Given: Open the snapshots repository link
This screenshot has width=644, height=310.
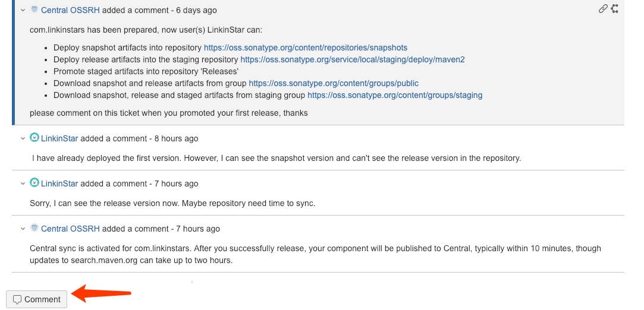Looking at the screenshot, I should [305, 48].
